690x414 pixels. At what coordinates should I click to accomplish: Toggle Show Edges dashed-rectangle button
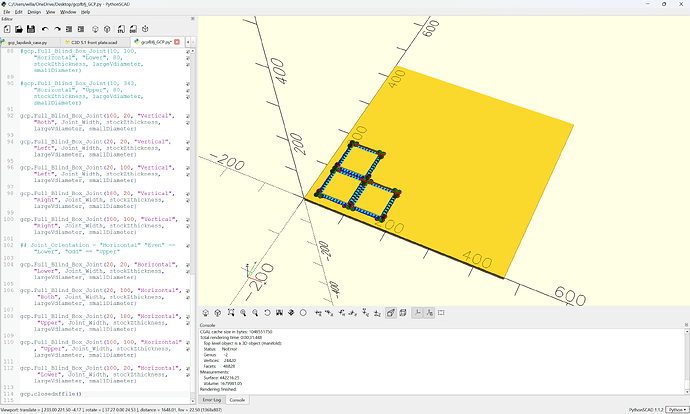441,313
